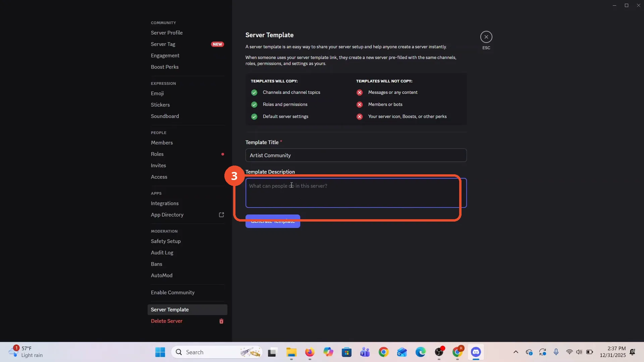The height and width of the screenshot is (362, 644).
Task: Click the Delete Server trash icon
Action: (221, 321)
